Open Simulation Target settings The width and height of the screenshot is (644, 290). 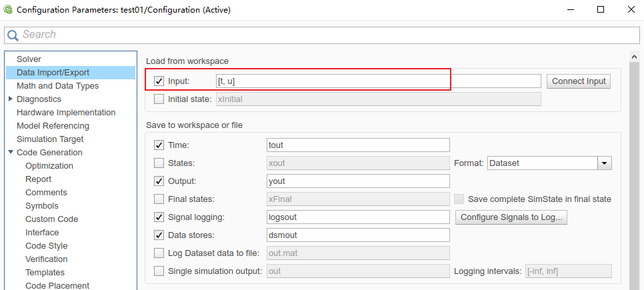tap(50, 139)
